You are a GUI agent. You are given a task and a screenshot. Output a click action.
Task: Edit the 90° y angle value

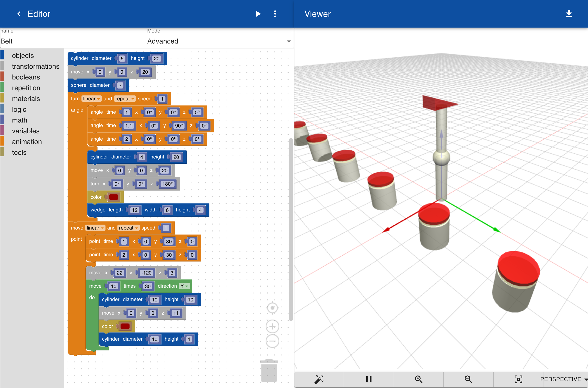point(179,126)
